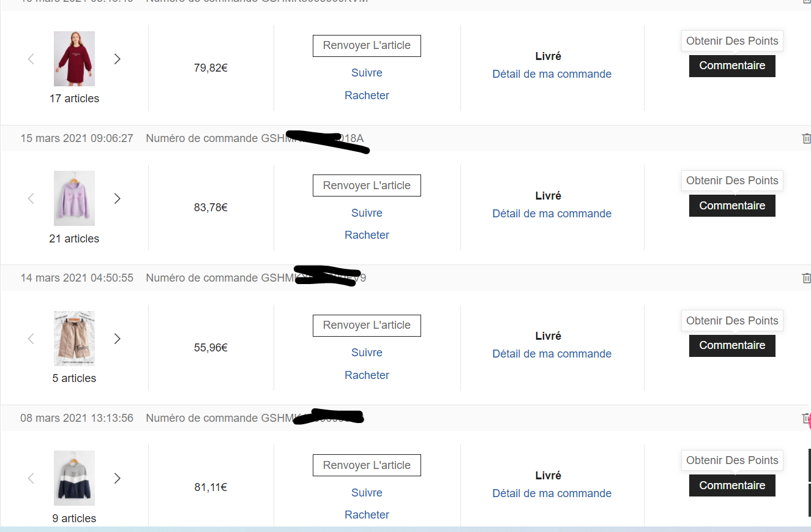Click Commentaire for the 81,11€ order

[x=732, y=485]
